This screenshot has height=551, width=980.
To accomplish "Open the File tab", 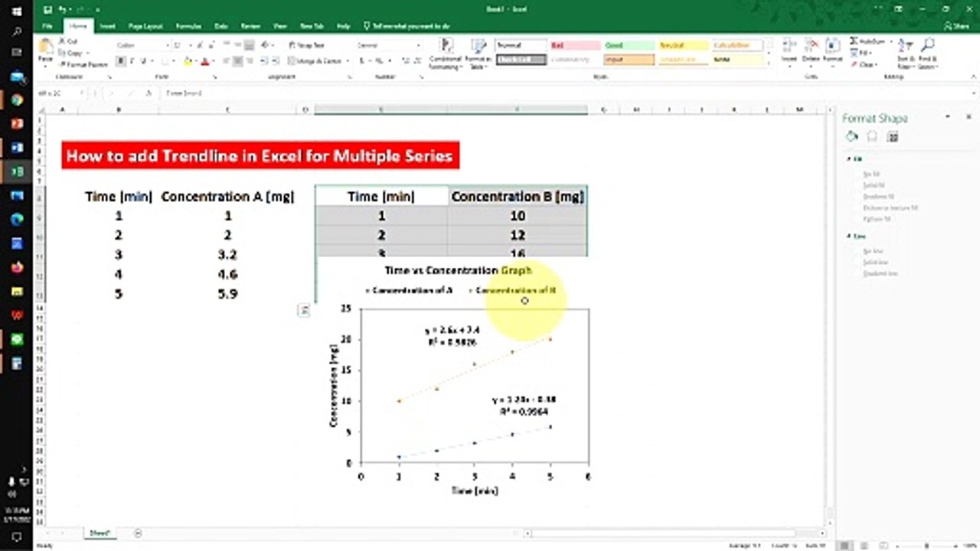I will [x=47, y=26].
